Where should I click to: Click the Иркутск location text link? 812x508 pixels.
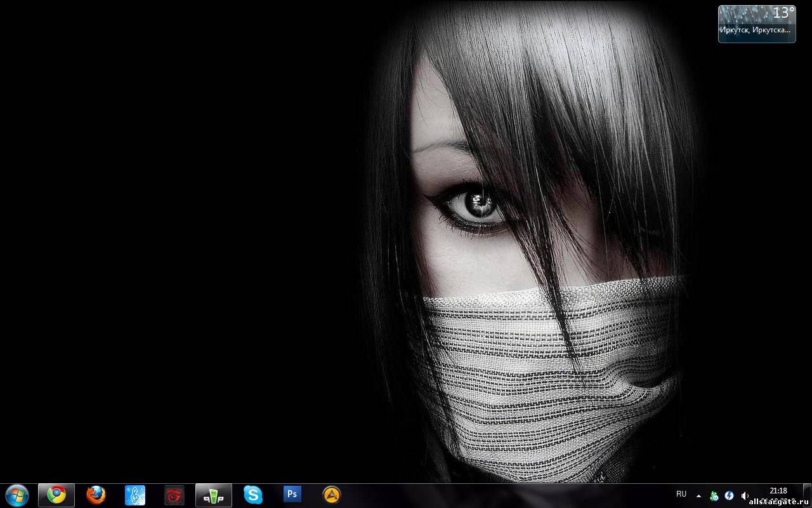(x=755, y=30)
